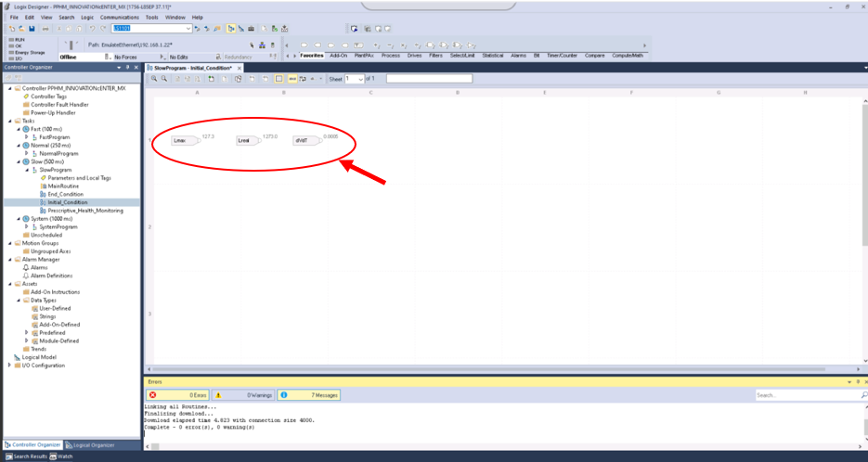Click the clock icon of Fast (100 ms) task
This screenshot has width=868, height=462.
25,129
